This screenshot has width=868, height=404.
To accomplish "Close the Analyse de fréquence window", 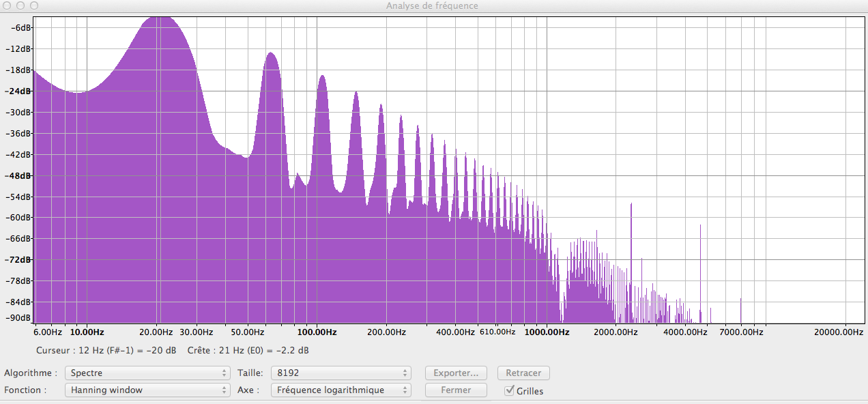I will pyautogui.click(x=8, y=5).
